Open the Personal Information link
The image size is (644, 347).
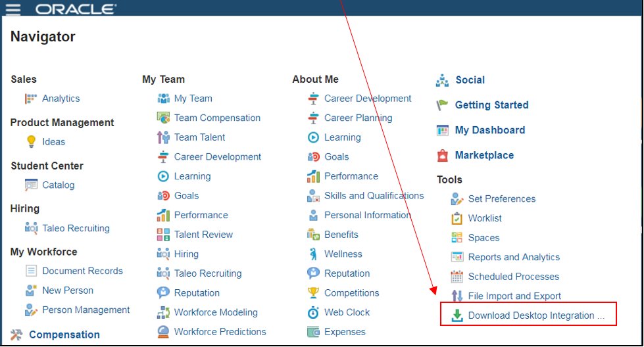(368, 215)
